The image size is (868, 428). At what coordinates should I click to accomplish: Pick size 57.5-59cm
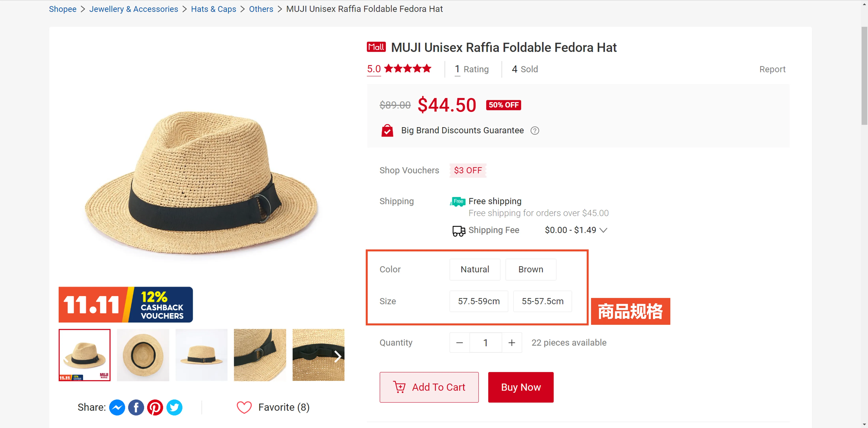point(478,301)
